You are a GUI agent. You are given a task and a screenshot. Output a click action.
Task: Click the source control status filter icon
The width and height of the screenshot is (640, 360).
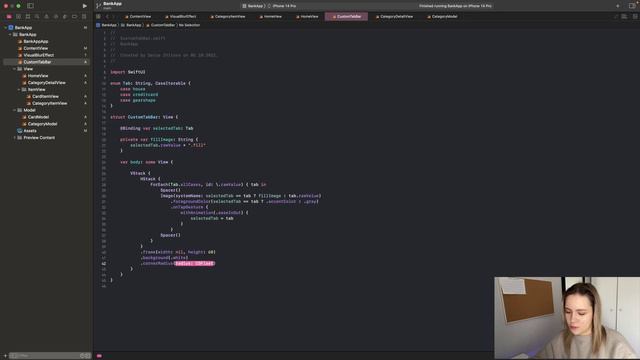[87, 356]
